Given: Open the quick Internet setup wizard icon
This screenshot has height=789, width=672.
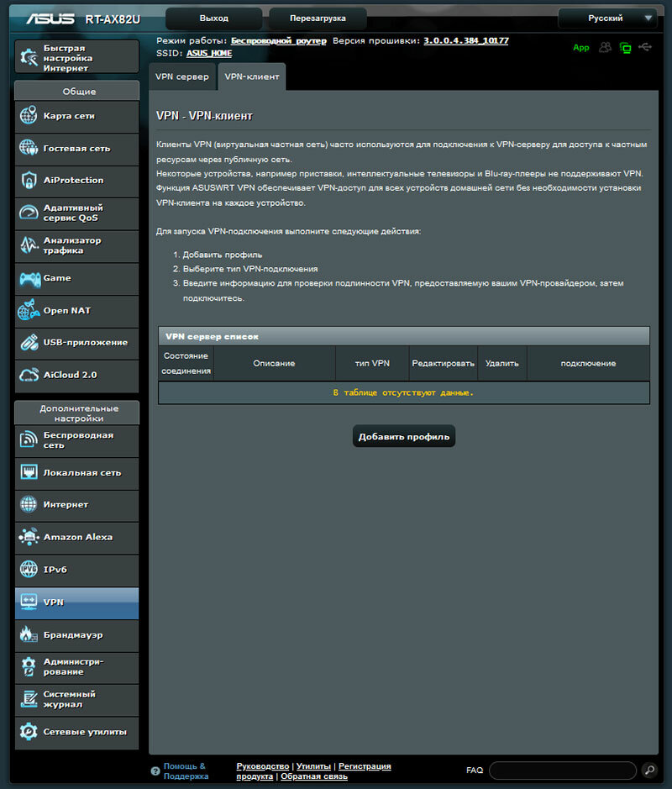Looking at the screenshot, I should [x=29, y=58].
